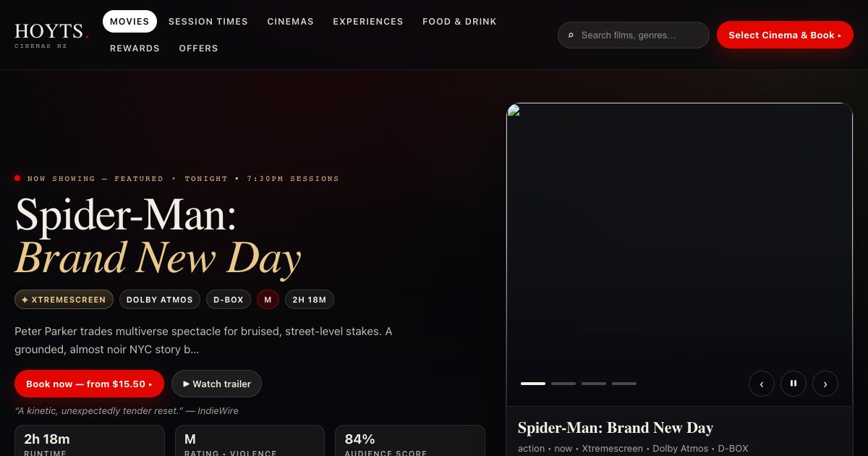Advance to next carousel slide
Viewport: 868px width, 456px height.
[825, 384]
